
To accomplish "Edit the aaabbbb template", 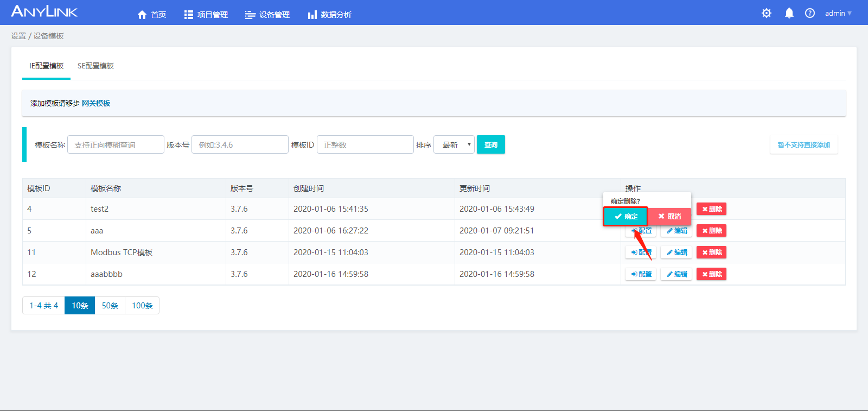I will (x=676, y=274).
